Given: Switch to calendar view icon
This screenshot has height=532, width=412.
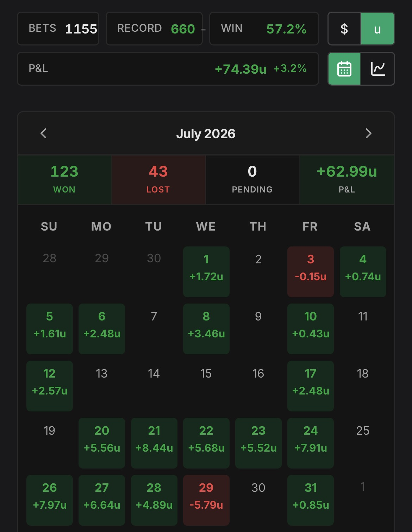Looking at the screenshot, I should pyautogui.click(x=344, y=69).
